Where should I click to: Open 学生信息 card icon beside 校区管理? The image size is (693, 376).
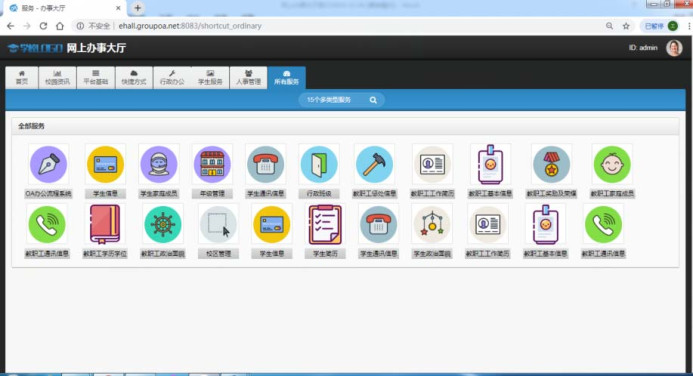(x=272, y=224)
